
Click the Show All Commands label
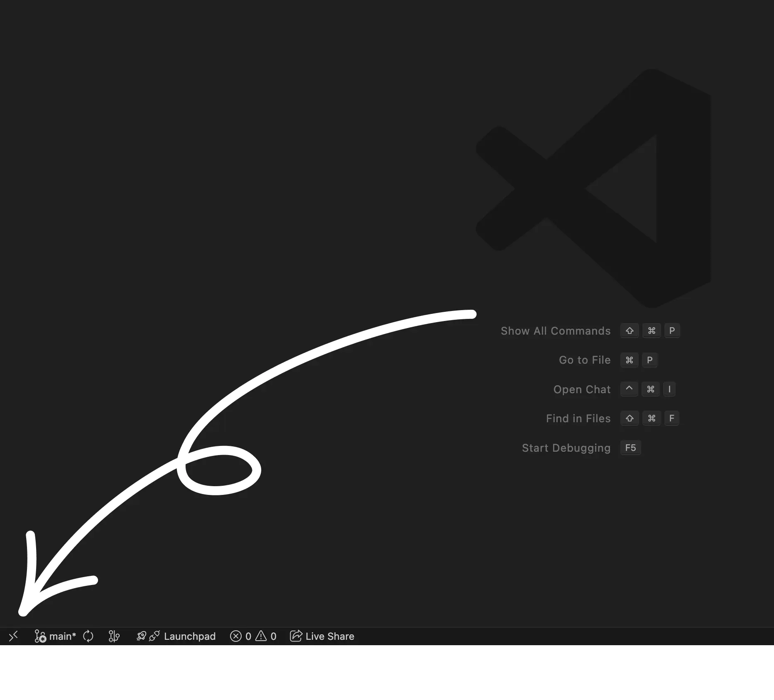click(x=555, y=331)
